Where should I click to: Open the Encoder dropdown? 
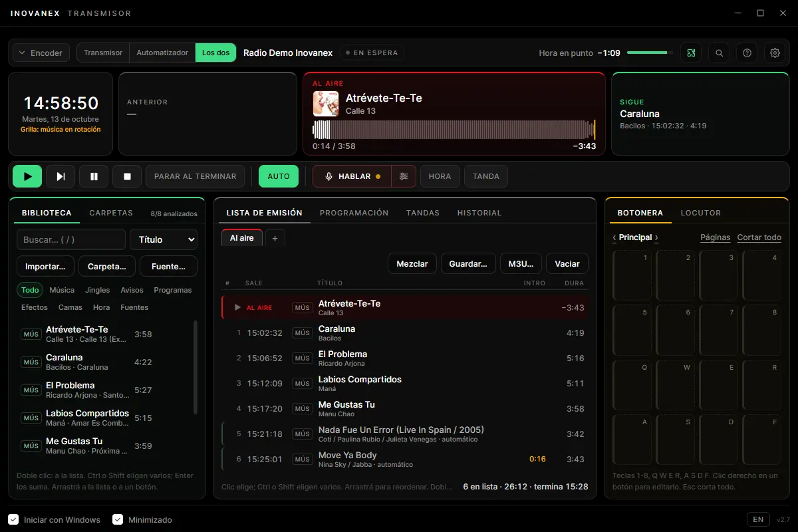[x=41, y=53]
